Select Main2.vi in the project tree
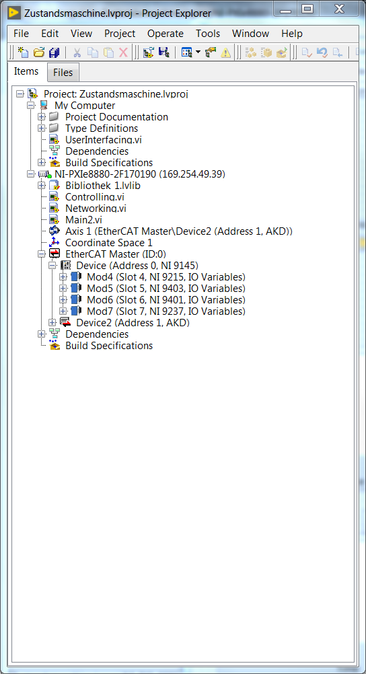Viewport: 366px width, 674px height. (x=83, y=220)
